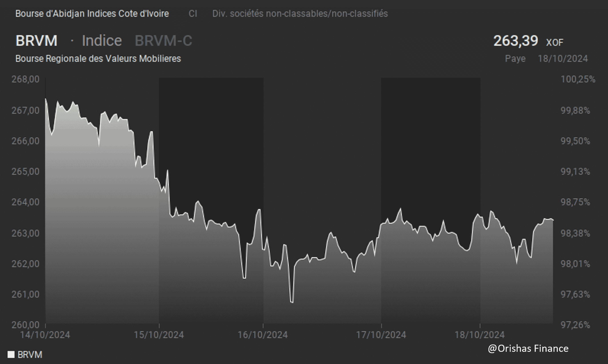Viewport: 608px width, 364px height.
Task: Click the 265,00 y-axis label
Action: [26, 171]
